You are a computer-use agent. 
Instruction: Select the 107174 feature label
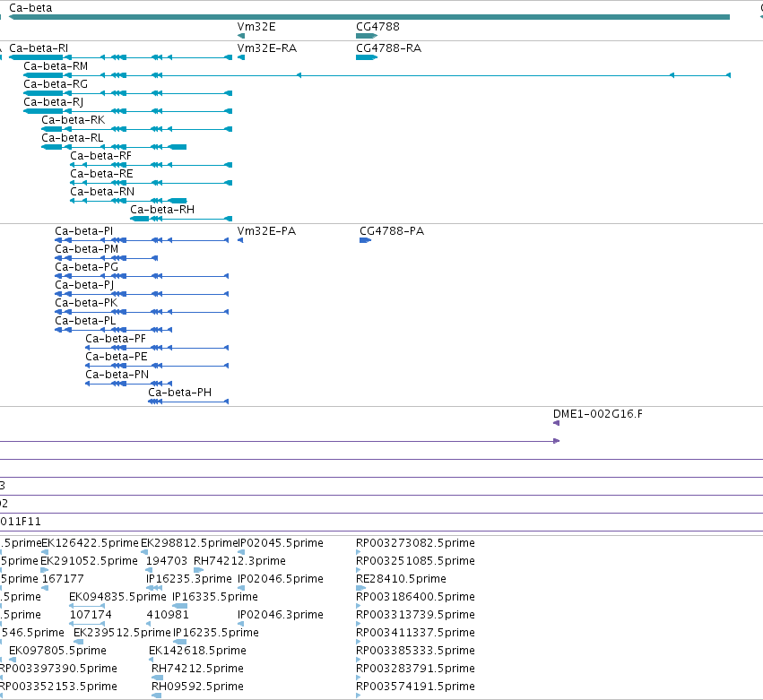91,615
